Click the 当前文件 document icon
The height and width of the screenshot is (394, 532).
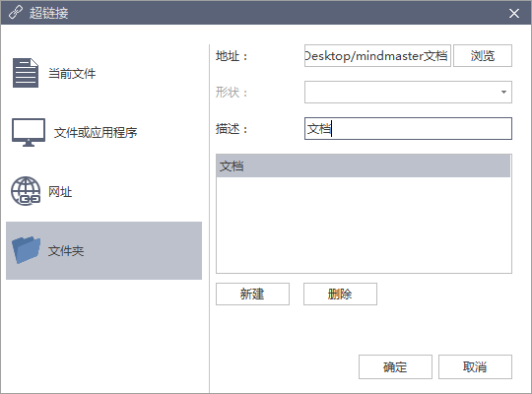click(26, 73)
